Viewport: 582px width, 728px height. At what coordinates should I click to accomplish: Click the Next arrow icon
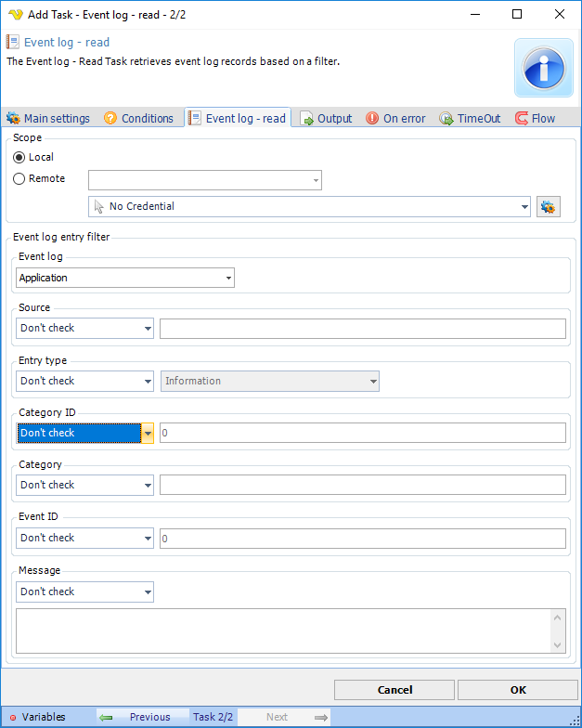tap(321, 717)
